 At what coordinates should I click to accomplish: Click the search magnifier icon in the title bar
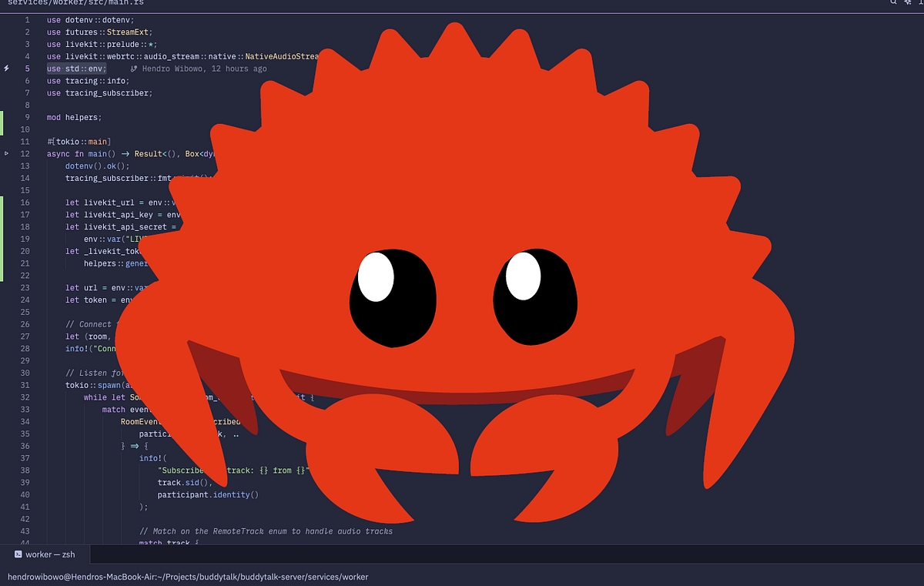coord(893,3)
